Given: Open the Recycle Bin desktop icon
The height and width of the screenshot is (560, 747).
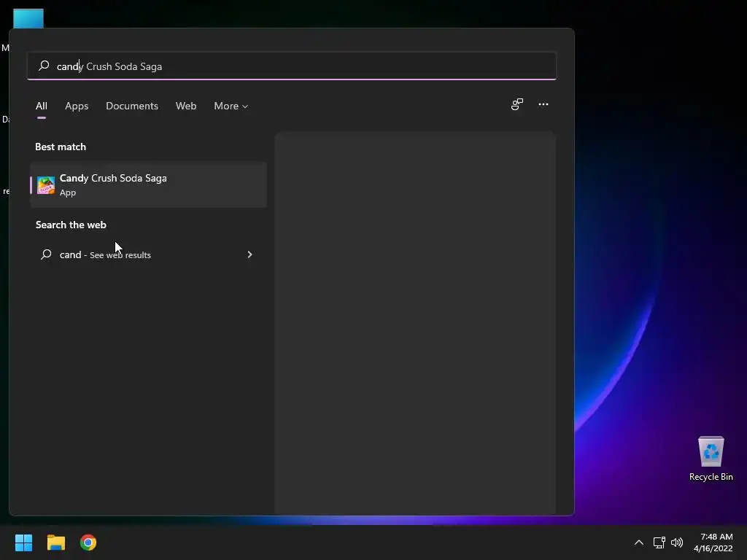Looking at the screenshot, I should [711, 459].
